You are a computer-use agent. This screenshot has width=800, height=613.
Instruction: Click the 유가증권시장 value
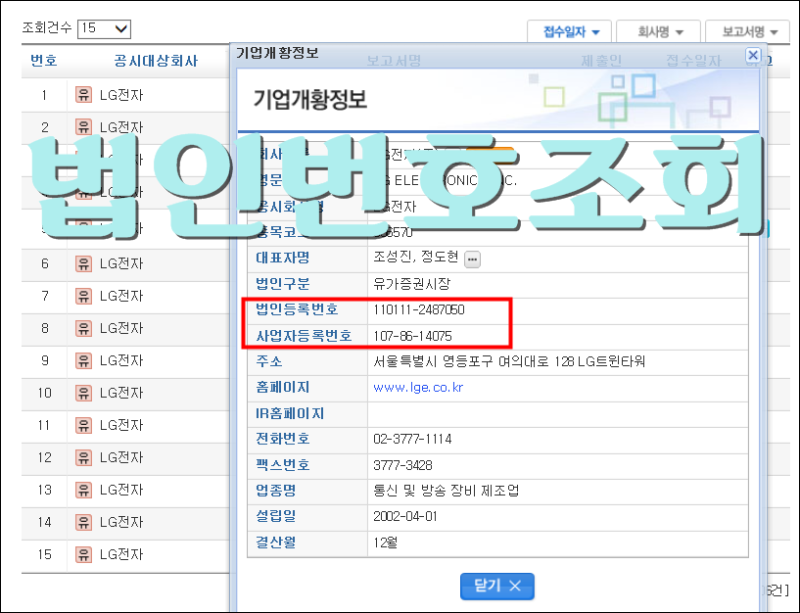point(412,284)
